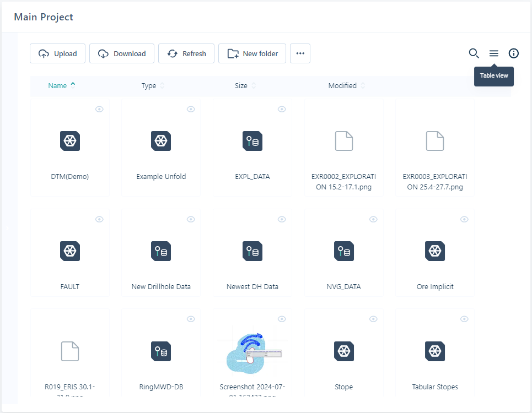Click the Upload button
The width and height of the screenshot is (532, 413).
coord(58,53)
